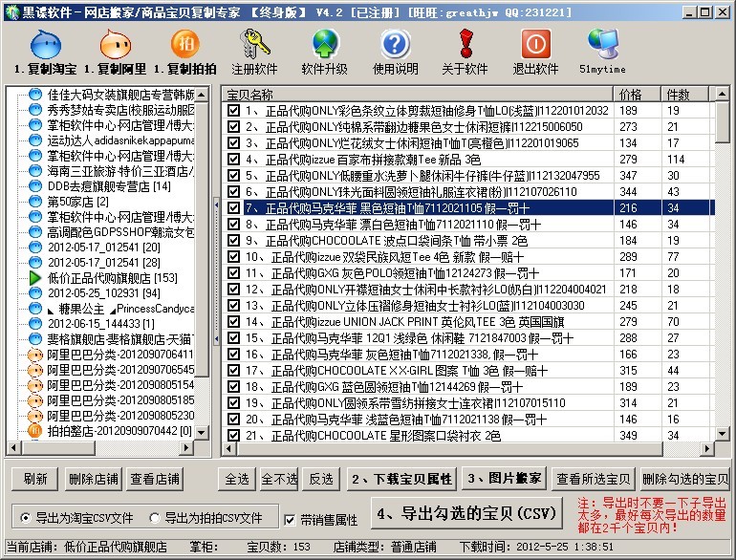Uncheck item 21 CHOCOOLATE 星形图案 checkbox

point(233,435)
